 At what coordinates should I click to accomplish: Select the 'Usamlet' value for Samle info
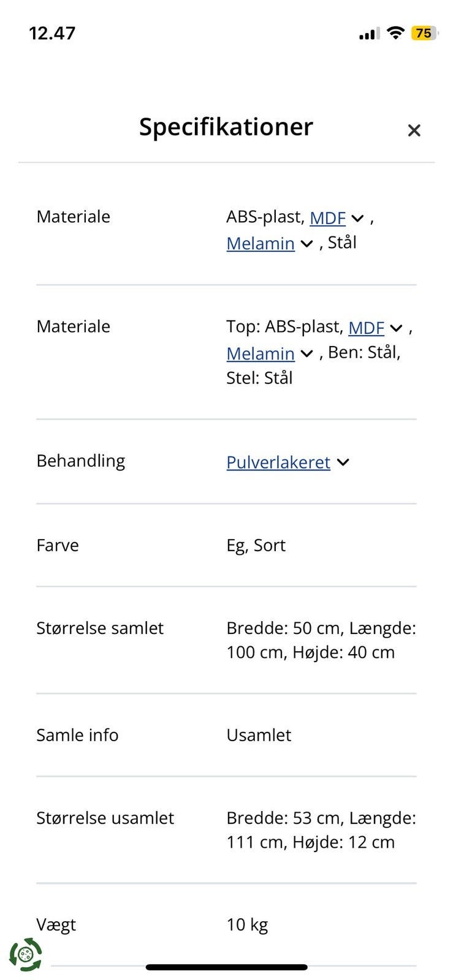[259, 735]
